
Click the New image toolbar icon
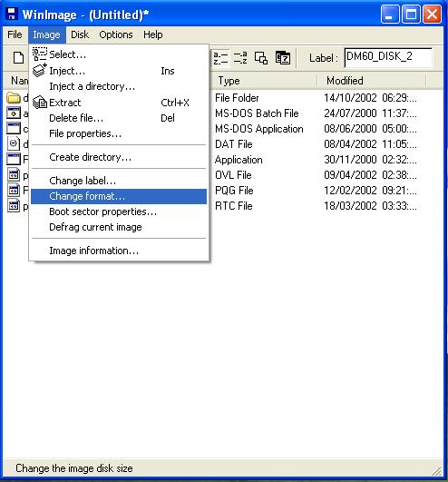click(x=18, y=57)
